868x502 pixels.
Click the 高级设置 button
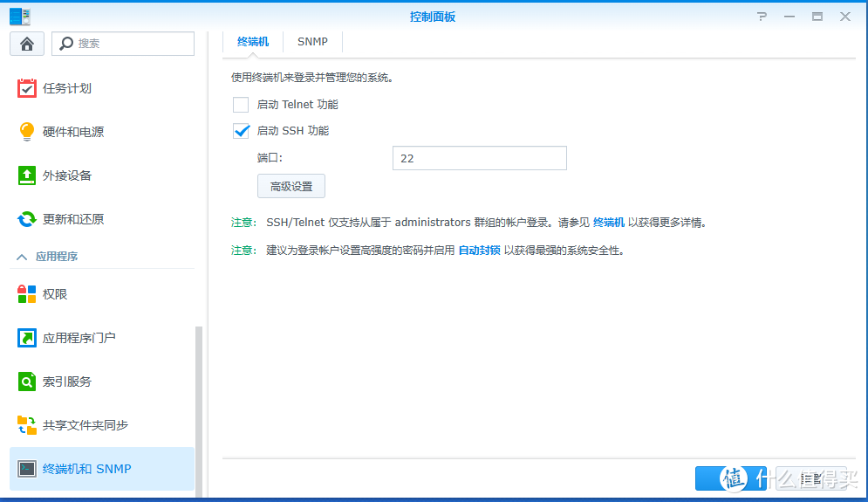tap(291, 186)
